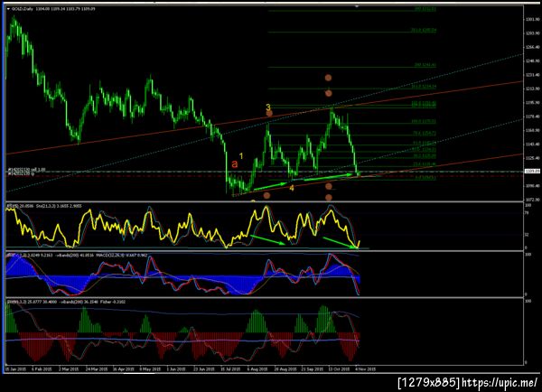Click the 16 Apr 2015 date label
Image resolution: width=542 pixels, height=392 pixels.
pos(124,369)
